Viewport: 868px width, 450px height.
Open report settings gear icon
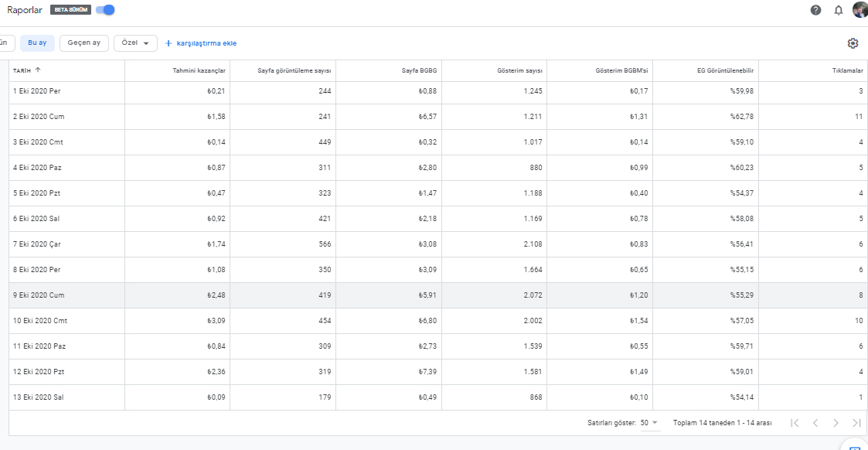click(853, 43)
